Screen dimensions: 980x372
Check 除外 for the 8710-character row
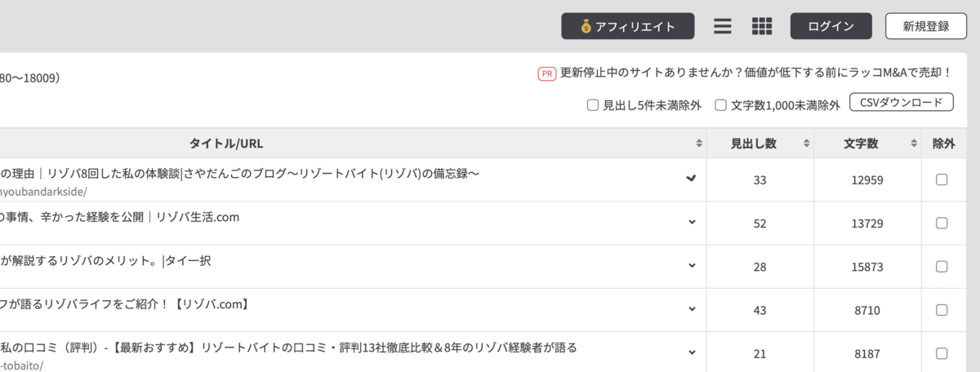click(x=942, y=309)
